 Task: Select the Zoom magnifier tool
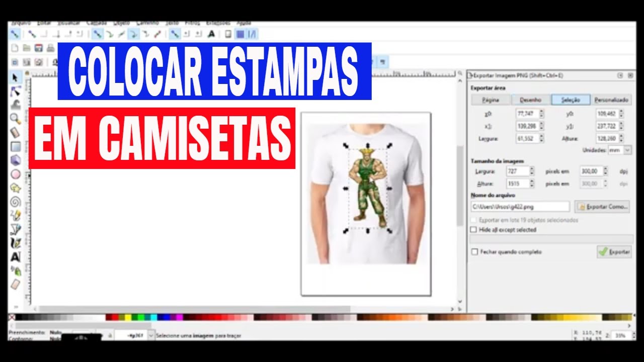[x=15, y=119]
